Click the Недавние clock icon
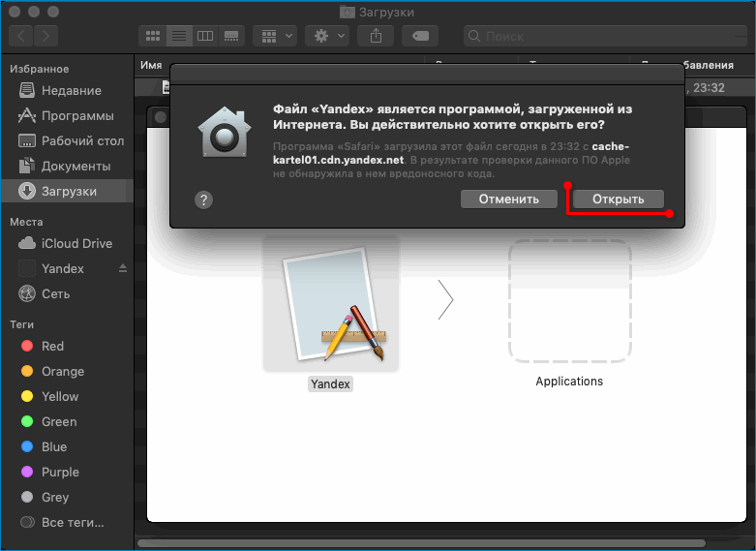756x551 pixels. click(x=27, y=90)
